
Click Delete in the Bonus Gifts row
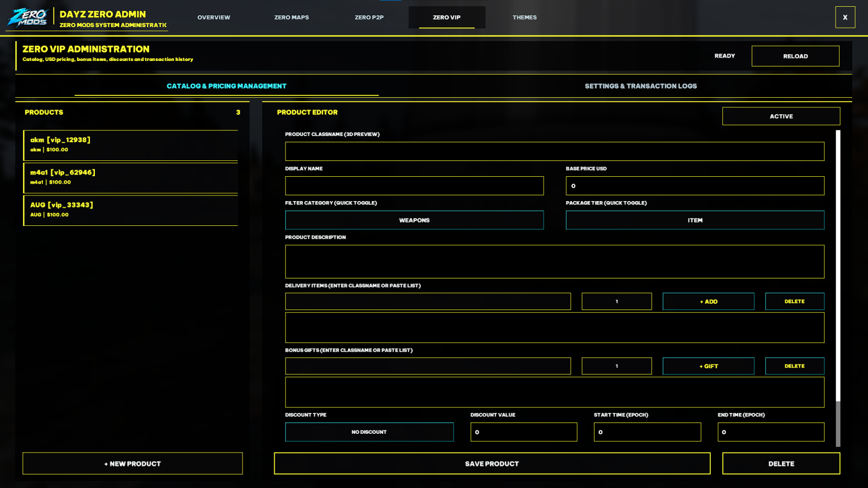[x=795, y=366]
